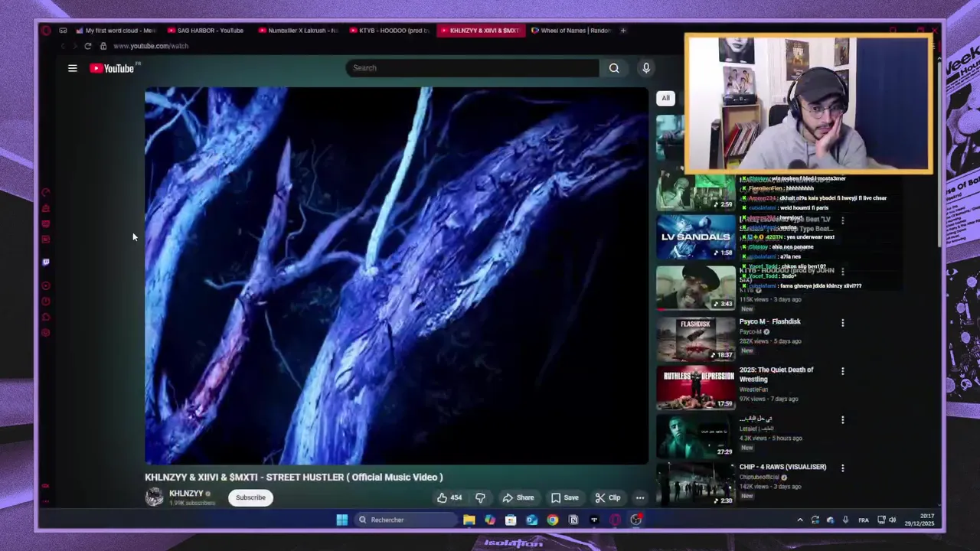Open Windows Start button
Image resolution: width=980 pixels, height=551 pixels.
pyautogui.click(x=341, y=520)
